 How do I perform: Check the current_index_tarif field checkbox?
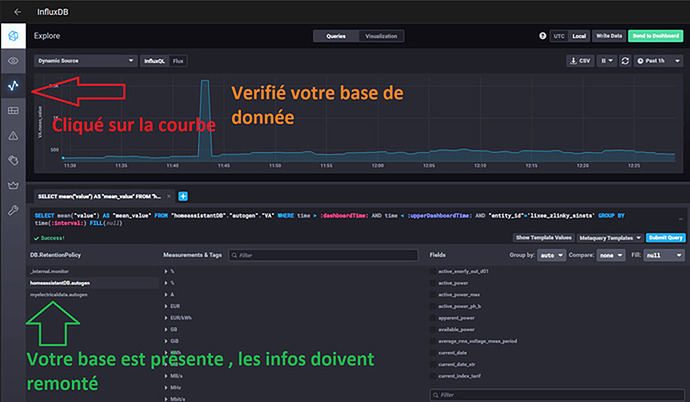point(433,376)
